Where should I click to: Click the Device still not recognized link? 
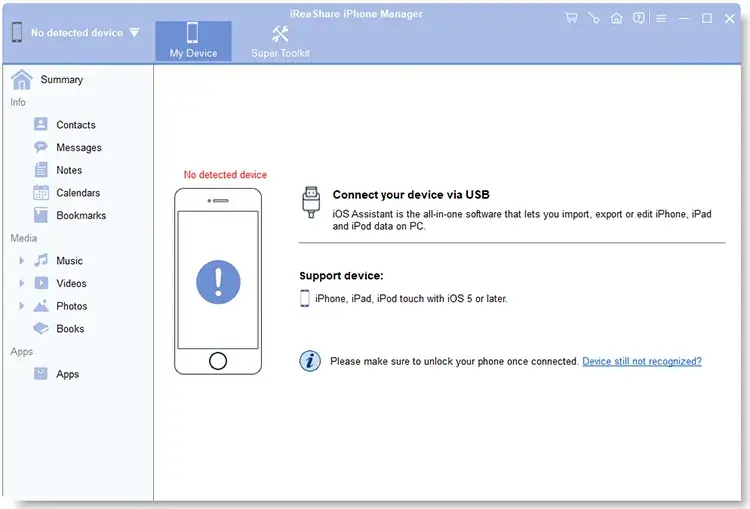point(641,361)
